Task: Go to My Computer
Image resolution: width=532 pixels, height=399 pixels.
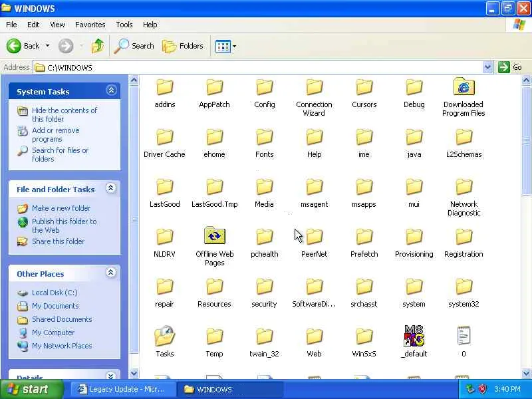Action: click(53, 332)
